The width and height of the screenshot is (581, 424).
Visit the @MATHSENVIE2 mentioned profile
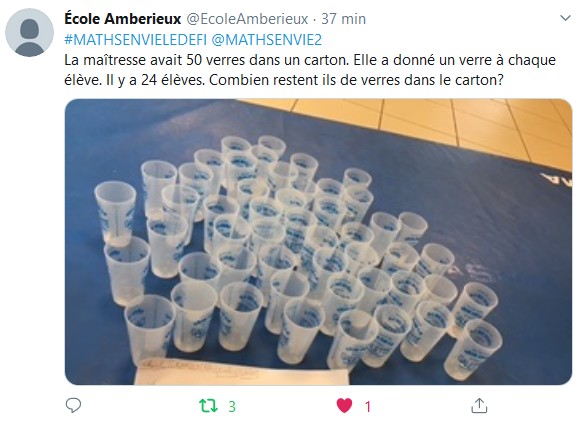(x=266, y=40)
